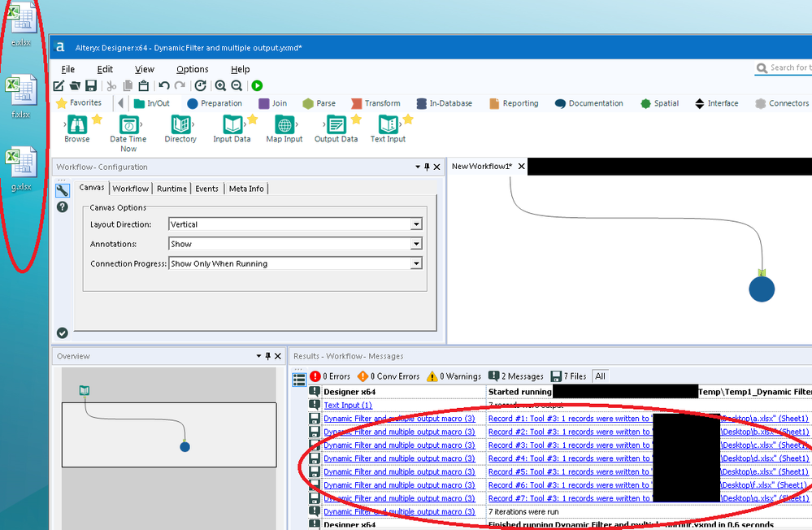The height and width of the screenshot is (530, 812).
Task: Click the Text Input node in Overview
Action: point(85,390)
